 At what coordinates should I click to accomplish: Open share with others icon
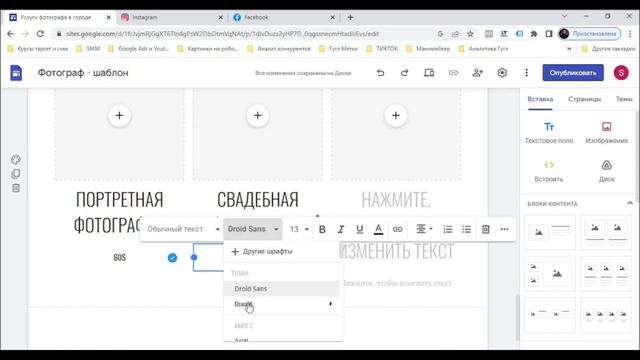(478, 73)
